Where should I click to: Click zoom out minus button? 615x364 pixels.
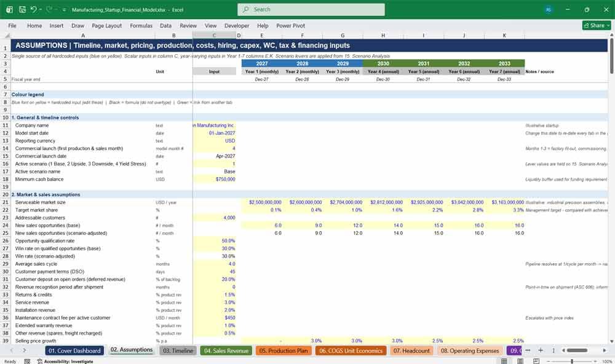point(549,361)
